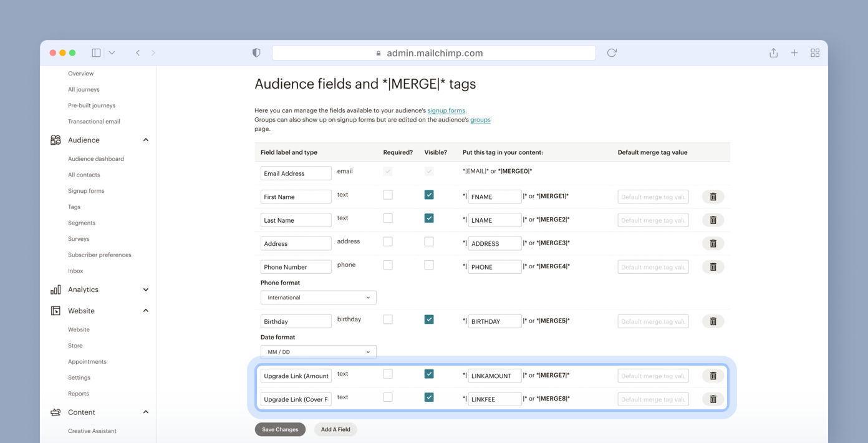868x443 pixels.
Task: Open the MM / DD date format dropdown
Action: [318, 352]
